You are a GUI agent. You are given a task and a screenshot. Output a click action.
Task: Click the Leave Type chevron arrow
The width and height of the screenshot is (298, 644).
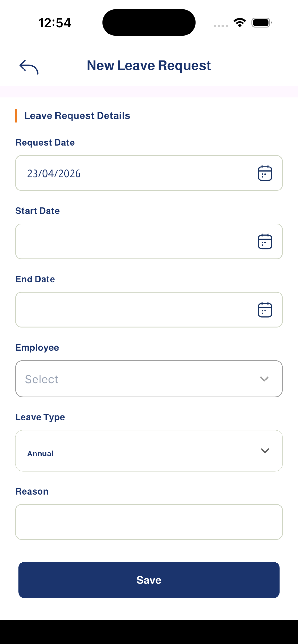[265, 450]
